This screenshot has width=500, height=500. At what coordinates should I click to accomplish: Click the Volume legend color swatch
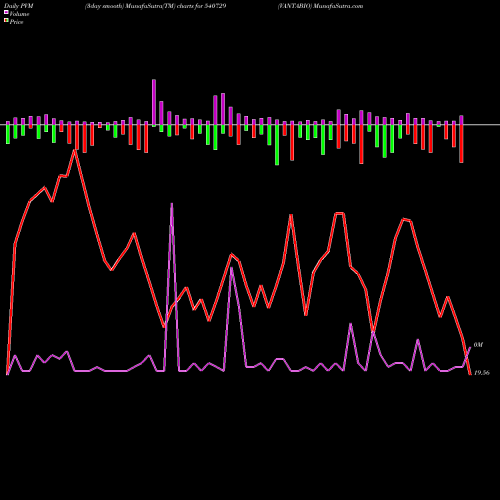[x=6, y=13]
